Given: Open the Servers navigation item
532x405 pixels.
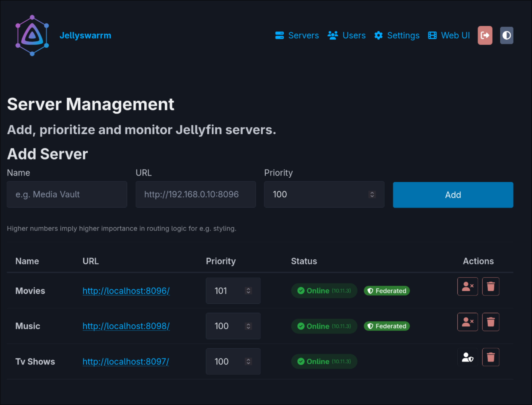Looking at the screenshot, I should (x=297, y=35).
